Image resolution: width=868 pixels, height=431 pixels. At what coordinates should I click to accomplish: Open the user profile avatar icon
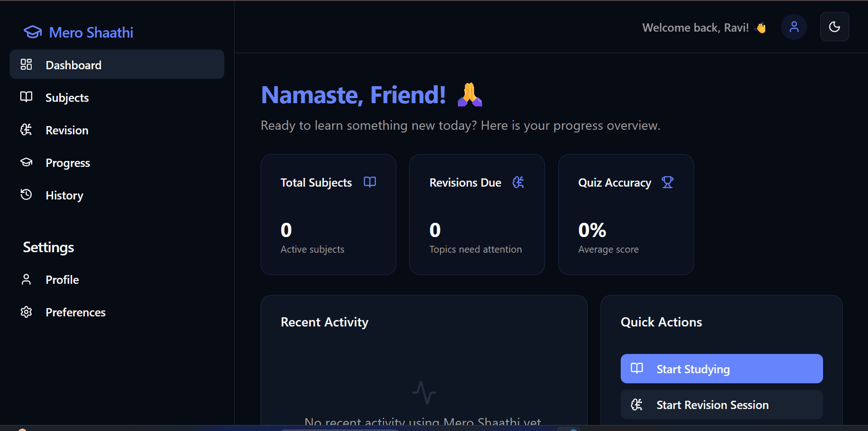[x=794, y=27]
